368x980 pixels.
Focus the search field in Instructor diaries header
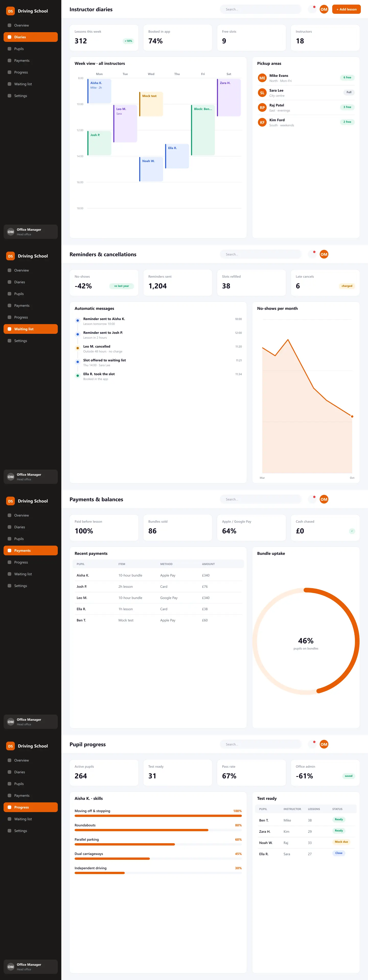[x=261, y=9]
